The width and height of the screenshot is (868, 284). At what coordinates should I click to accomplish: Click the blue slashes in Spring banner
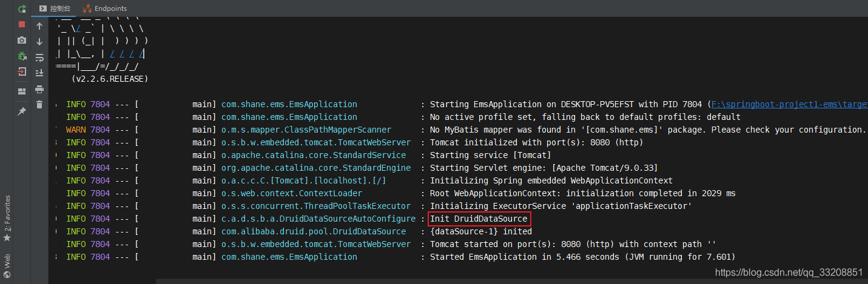pos(126,53)
